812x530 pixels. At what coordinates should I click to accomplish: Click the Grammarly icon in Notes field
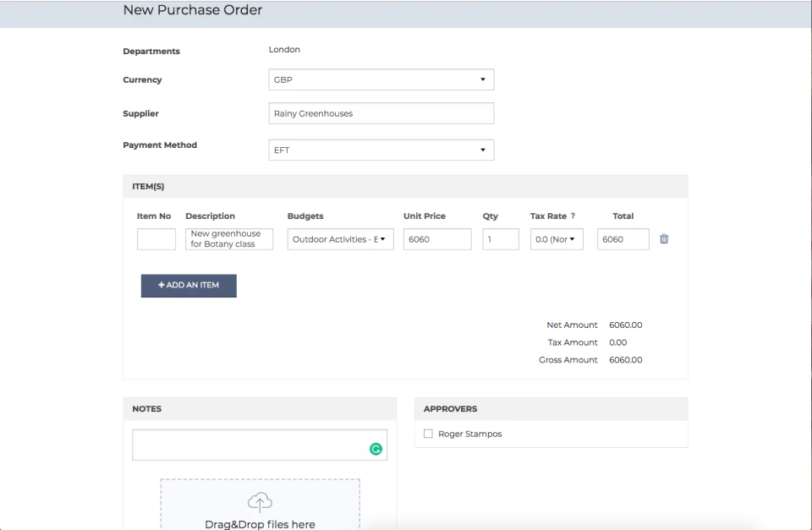(x=376, y=450)
